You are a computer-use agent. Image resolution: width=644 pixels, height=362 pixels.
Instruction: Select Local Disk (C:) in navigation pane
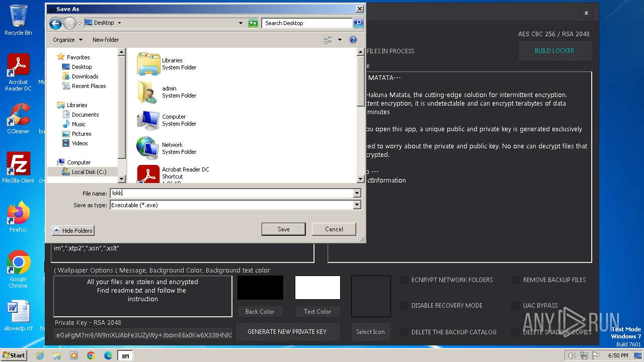84,172
